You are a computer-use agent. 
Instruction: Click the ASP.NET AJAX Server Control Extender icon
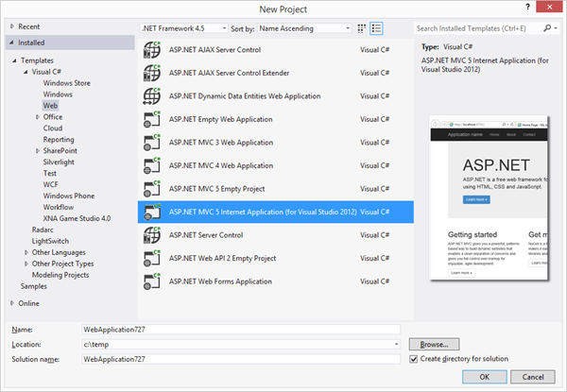(x=152, y=73)
